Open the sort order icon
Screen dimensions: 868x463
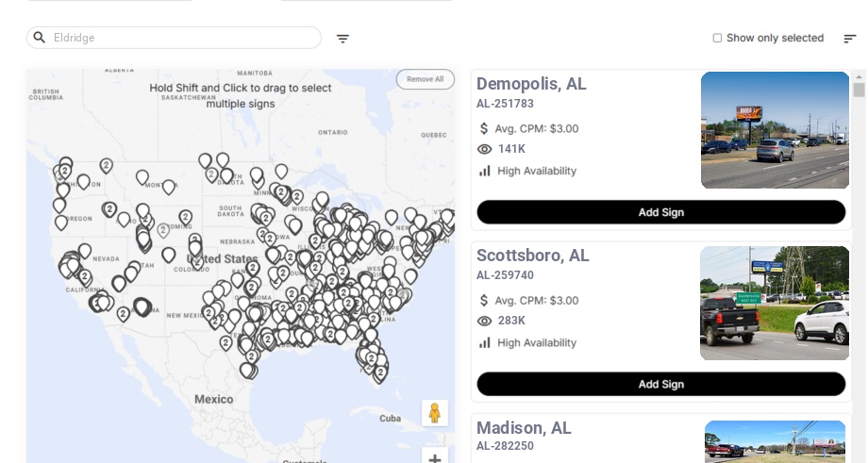850,39
